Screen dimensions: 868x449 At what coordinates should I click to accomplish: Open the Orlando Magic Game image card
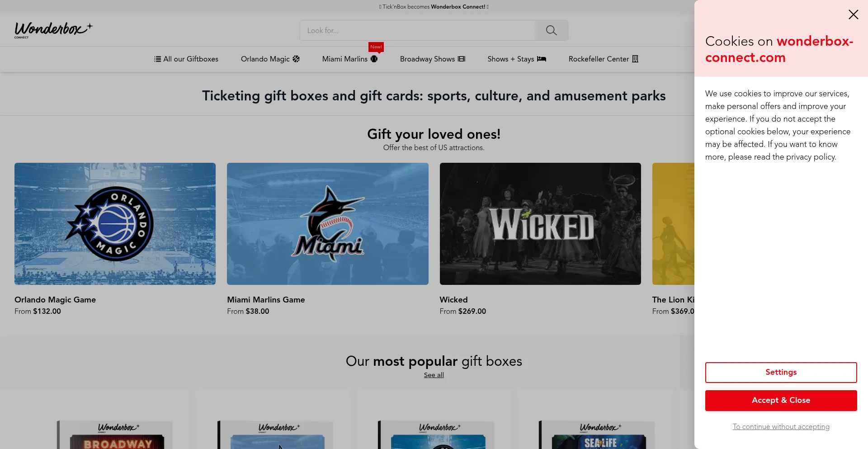click(x=115, y=224)
